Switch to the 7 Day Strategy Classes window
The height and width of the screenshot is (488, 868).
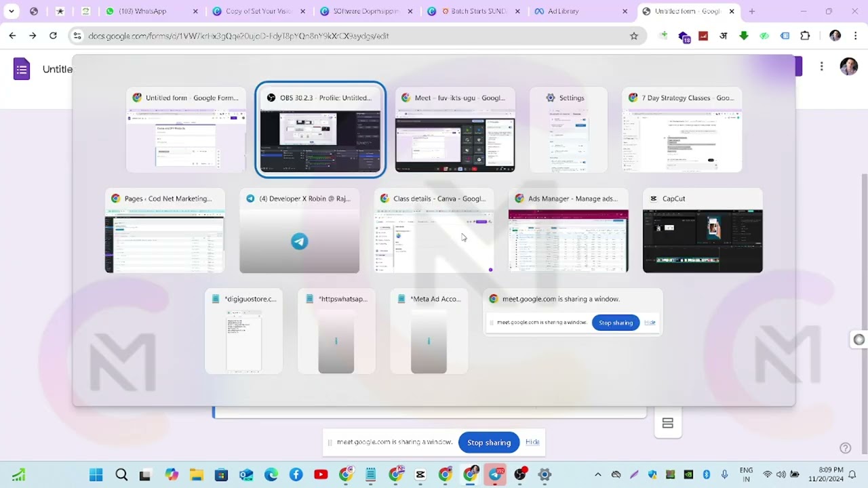tap(682, 130)
